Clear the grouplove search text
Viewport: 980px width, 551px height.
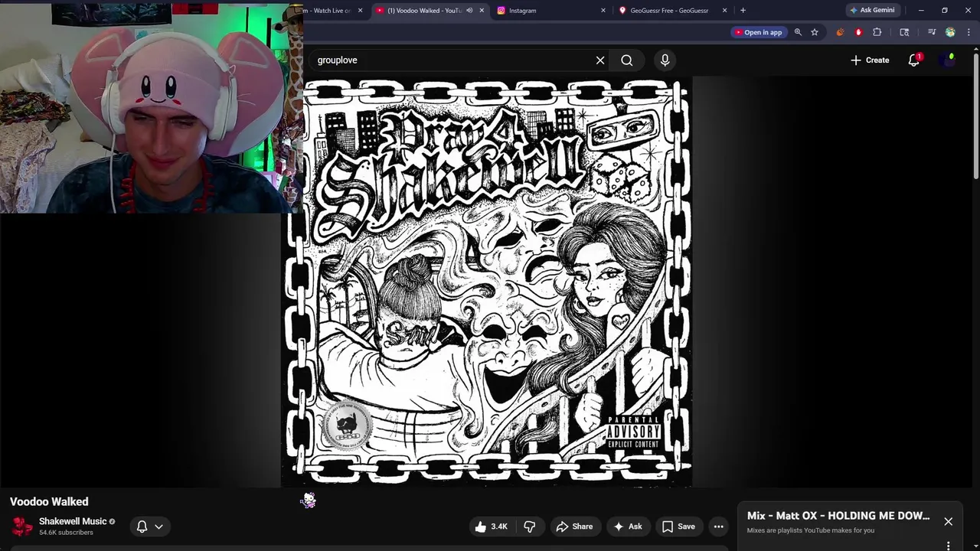point(600,60)
